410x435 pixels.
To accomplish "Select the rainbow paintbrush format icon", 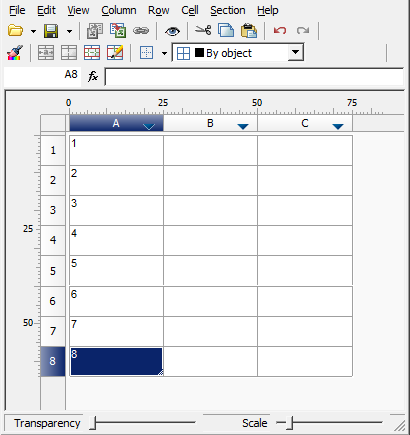I will click(x=15, y=53).
